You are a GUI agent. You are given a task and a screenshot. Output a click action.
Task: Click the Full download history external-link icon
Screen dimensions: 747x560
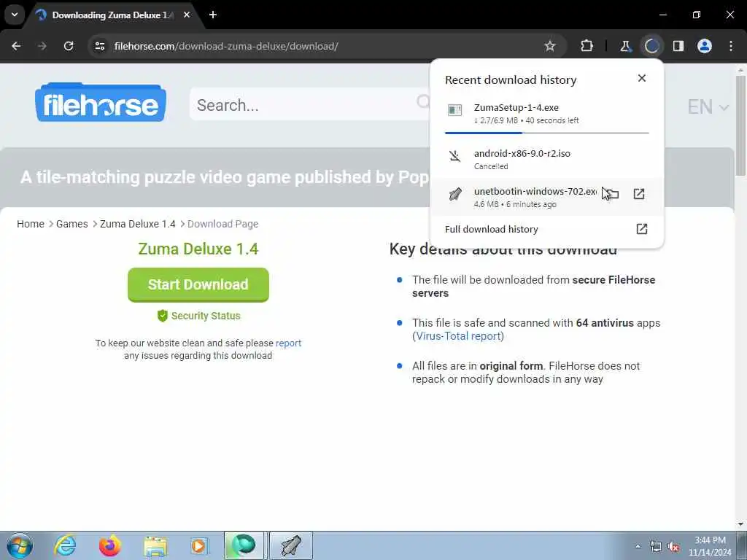(x=642, y=229)
